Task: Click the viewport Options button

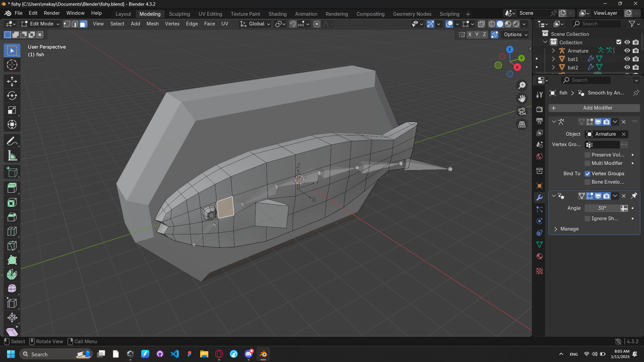Action: [x=516, y=35]
